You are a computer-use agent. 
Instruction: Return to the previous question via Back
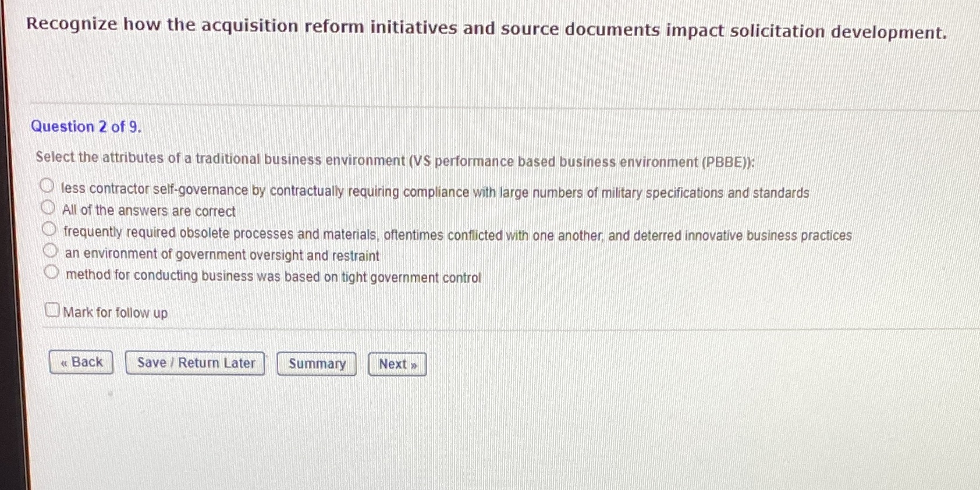[81, 362]
